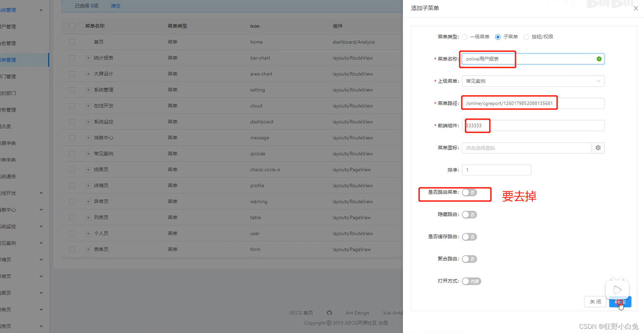
Task: Click the bar-chart icon name cell
Action: pyautogui.click(x=260, y=58)
